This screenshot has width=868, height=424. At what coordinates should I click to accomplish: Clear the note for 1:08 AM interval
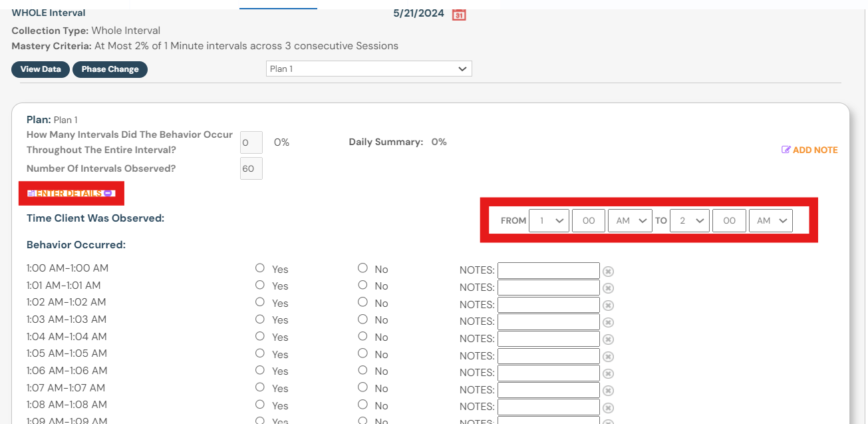tap(608, 407)
